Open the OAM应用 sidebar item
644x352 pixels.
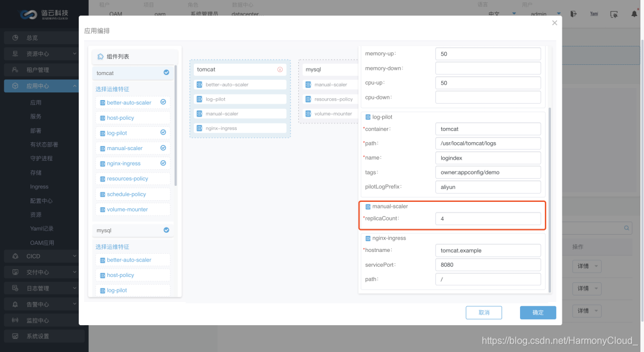click(x=42, y=243)
